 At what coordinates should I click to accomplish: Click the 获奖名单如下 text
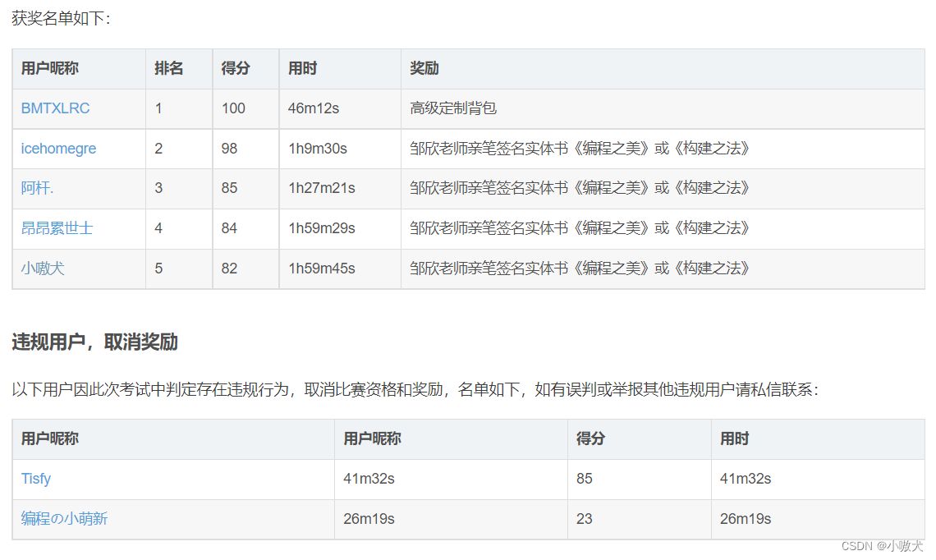tap(62, 18)
